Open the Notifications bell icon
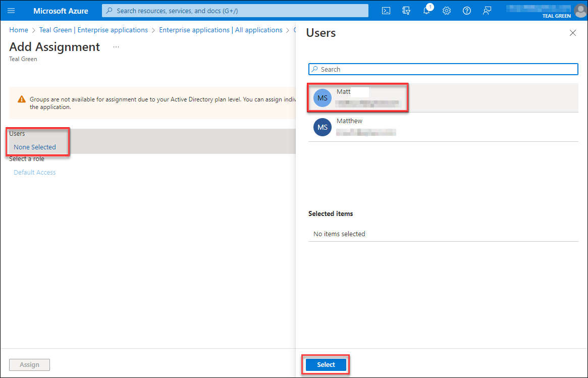Image resolution: width=588 pixels, height=378 pixels. (x=427, y=10)
